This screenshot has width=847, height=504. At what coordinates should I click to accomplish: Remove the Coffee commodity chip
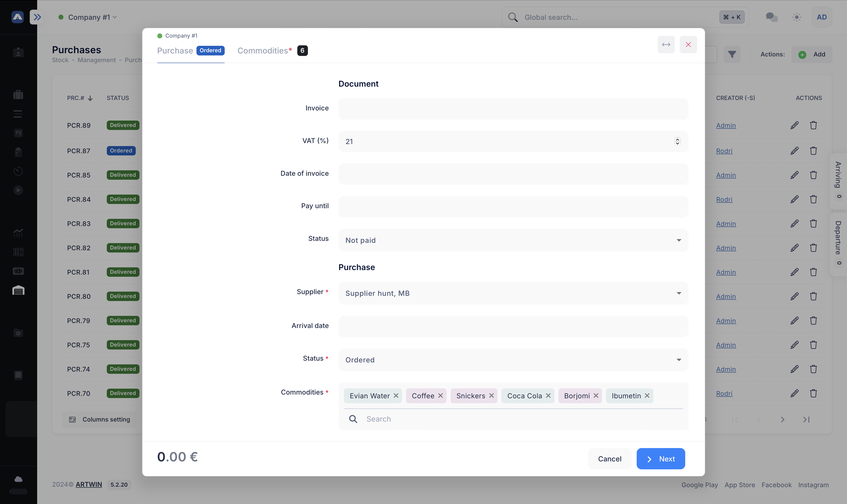click(440, 396)
